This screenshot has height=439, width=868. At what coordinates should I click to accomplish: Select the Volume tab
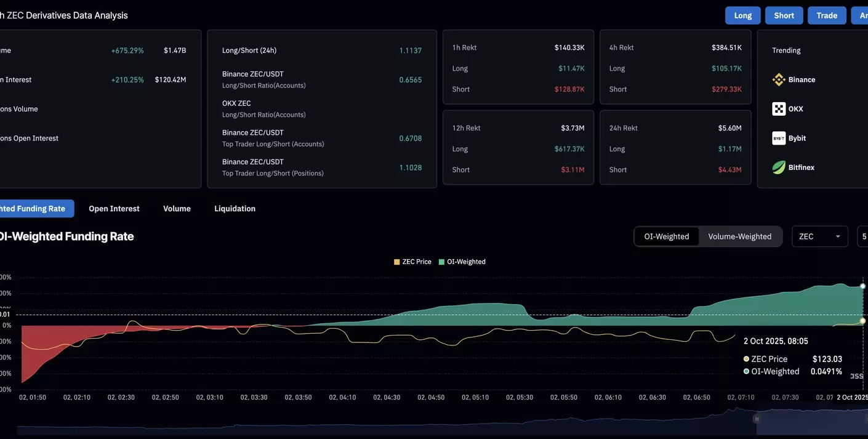tap(177, 209)
